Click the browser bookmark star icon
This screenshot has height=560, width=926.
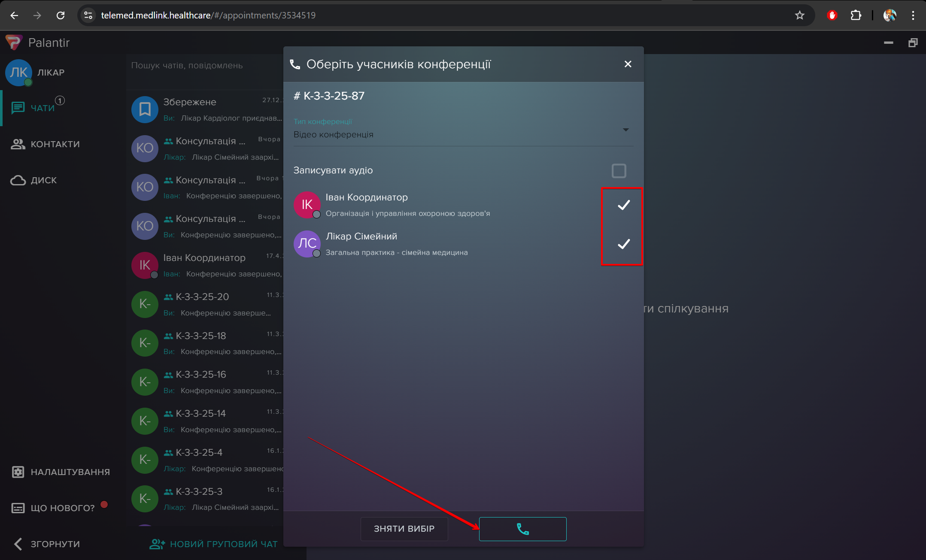(799, 15)
